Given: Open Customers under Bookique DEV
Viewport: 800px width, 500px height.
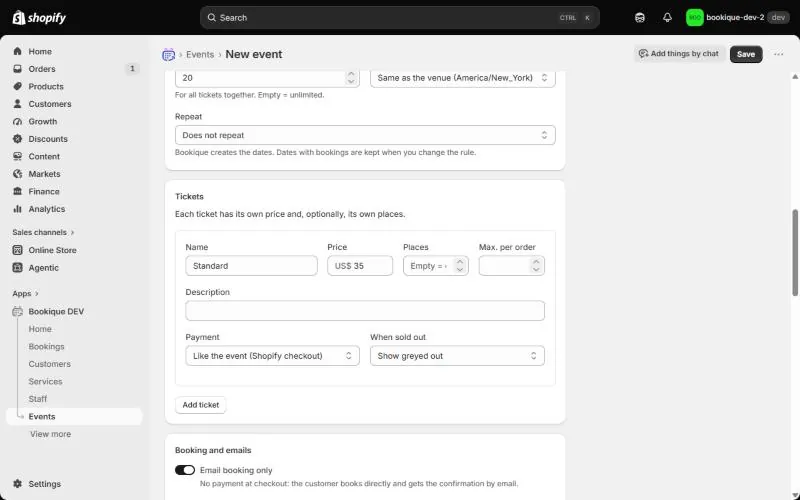Looking at the screenshot, I should (x=49, y=364).
